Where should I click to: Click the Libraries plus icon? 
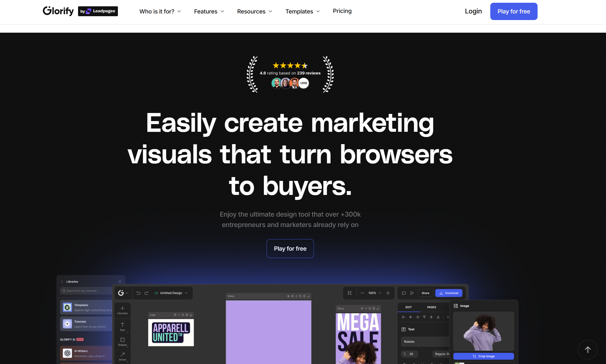coord(122,309)
